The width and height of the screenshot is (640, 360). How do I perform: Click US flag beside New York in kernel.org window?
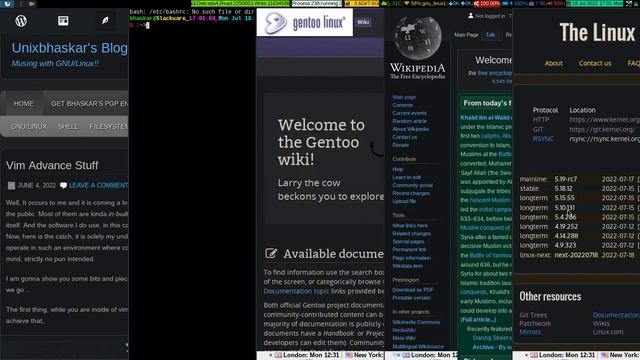coord(604,355)
